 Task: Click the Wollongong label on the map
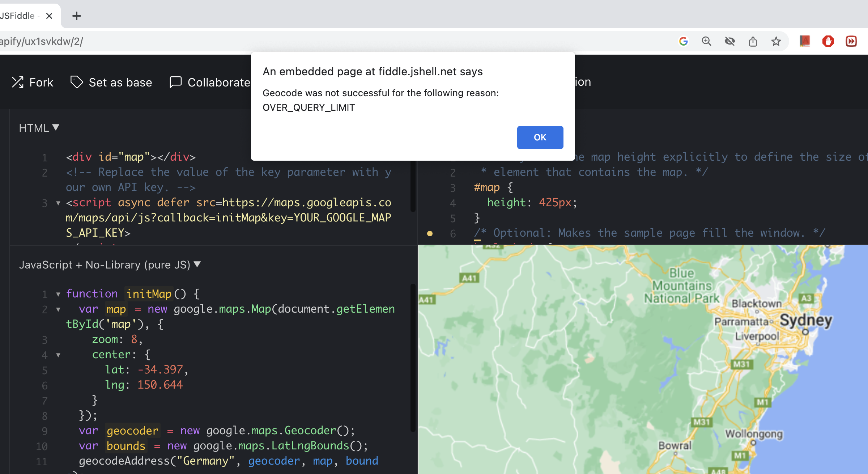coord(754,433)
